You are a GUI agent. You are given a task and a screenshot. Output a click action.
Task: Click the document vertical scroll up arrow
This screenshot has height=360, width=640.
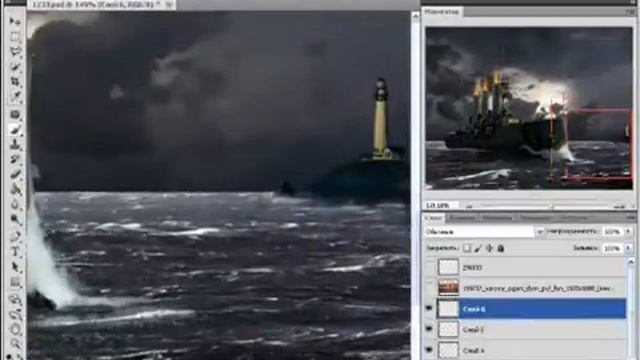[415, 16]
